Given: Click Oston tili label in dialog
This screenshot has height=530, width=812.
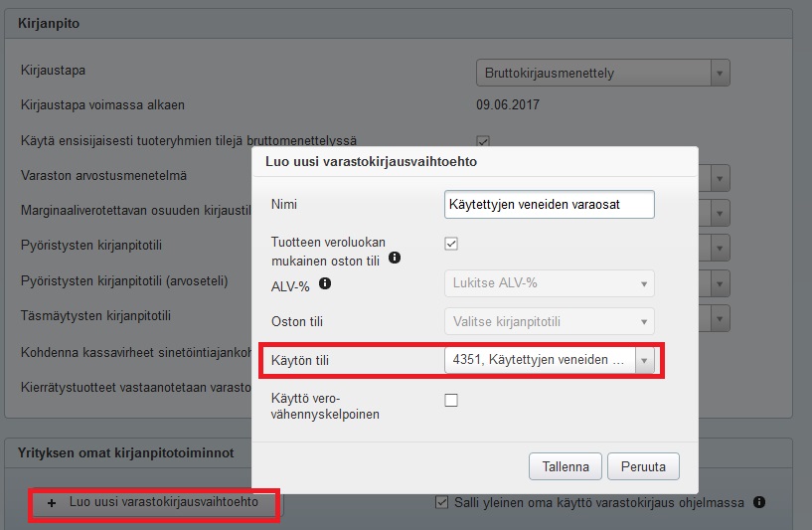Looking at the screenshot, I should coord(297,322).
